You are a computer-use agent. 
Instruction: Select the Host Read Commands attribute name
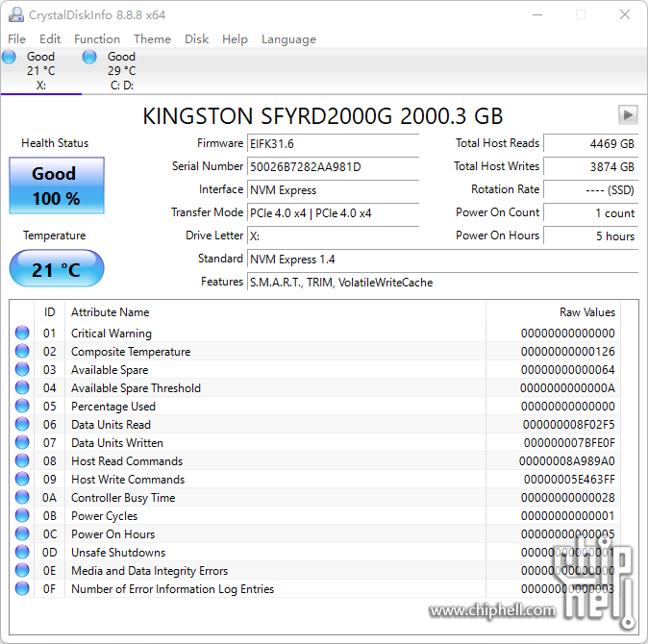(127, 461)
